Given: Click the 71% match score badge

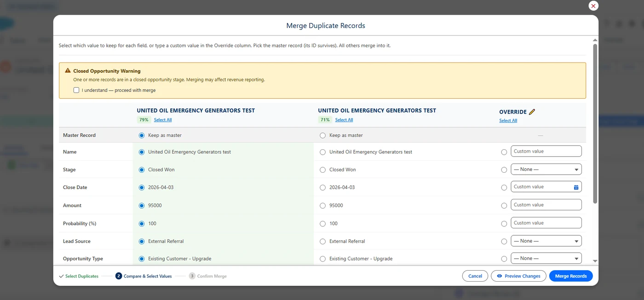Looking at the screenshot, I should coord(325,120).
